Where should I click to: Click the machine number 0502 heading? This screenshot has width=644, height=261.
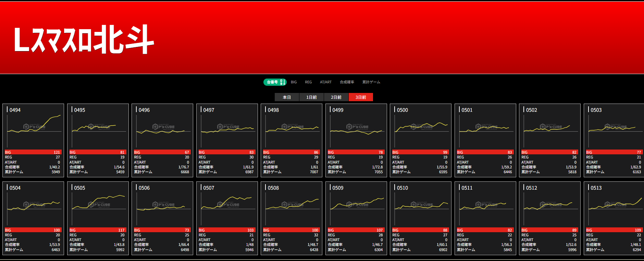[531, 110]
